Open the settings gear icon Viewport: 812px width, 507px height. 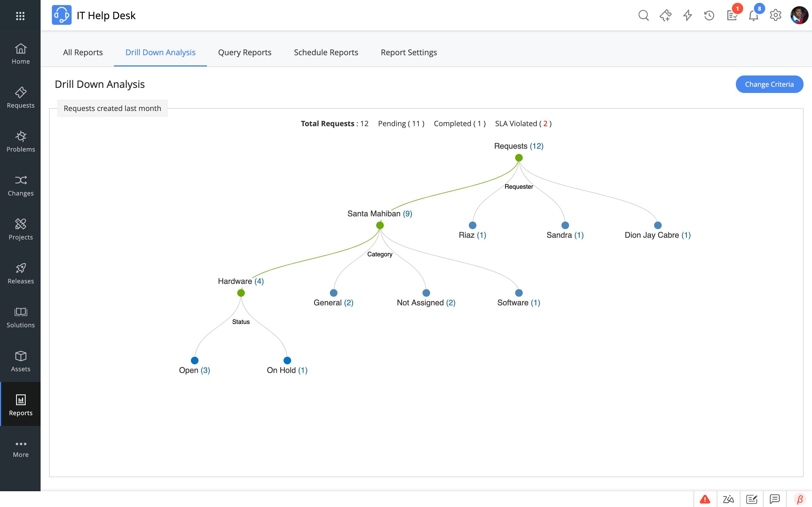(x=775, y=15)
